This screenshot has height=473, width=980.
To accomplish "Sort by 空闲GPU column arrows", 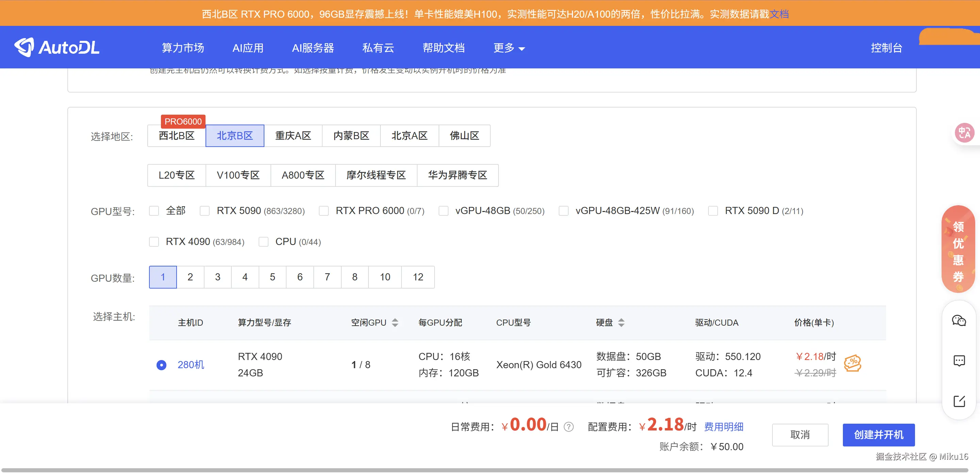I will 395,323.
